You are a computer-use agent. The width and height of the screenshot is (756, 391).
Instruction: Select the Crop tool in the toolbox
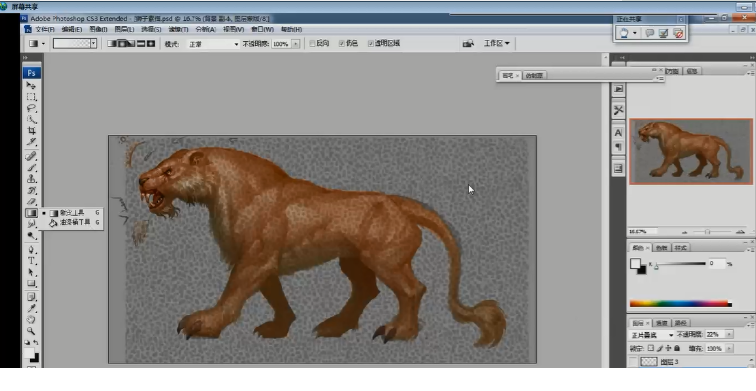coord(31,131)
